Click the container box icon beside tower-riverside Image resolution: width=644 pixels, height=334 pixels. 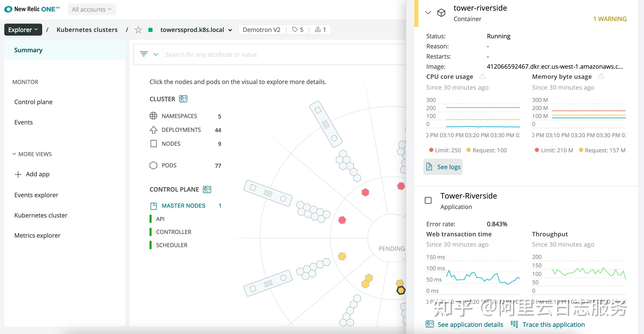click(x=441, y=13)
